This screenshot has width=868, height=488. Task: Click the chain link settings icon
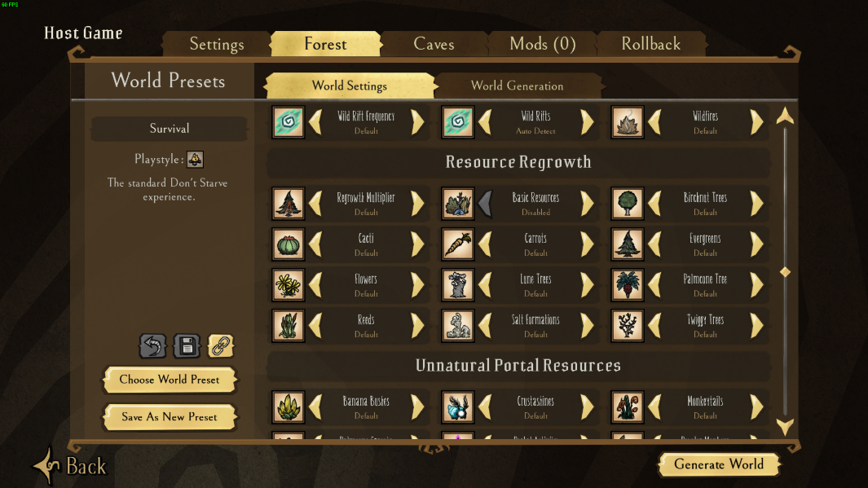220,346
